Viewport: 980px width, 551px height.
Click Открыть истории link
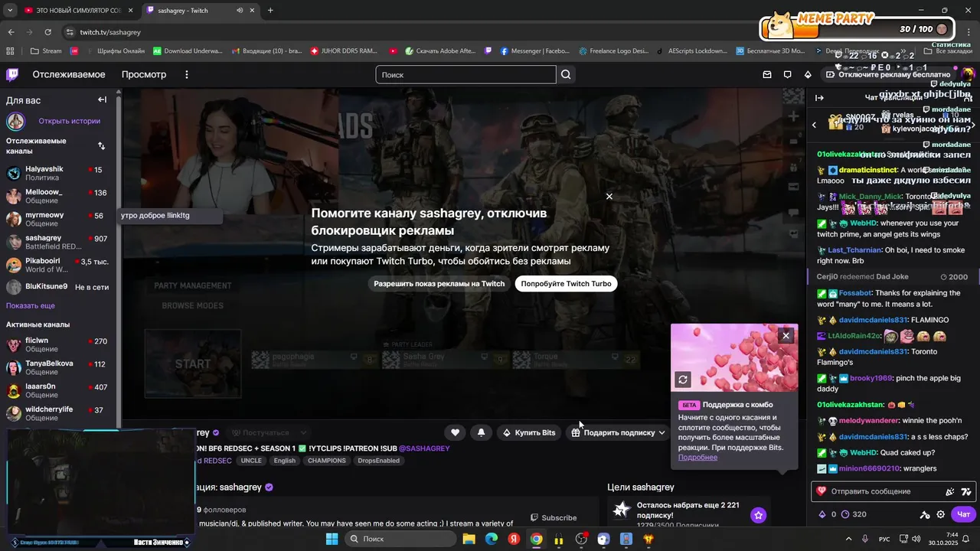[69, 121]
